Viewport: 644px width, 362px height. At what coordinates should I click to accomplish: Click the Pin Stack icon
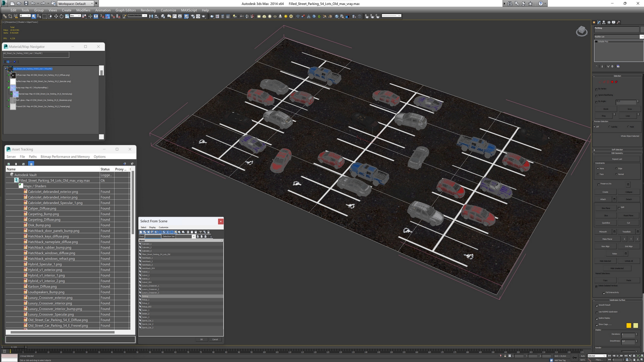click(x=596, y=66)
